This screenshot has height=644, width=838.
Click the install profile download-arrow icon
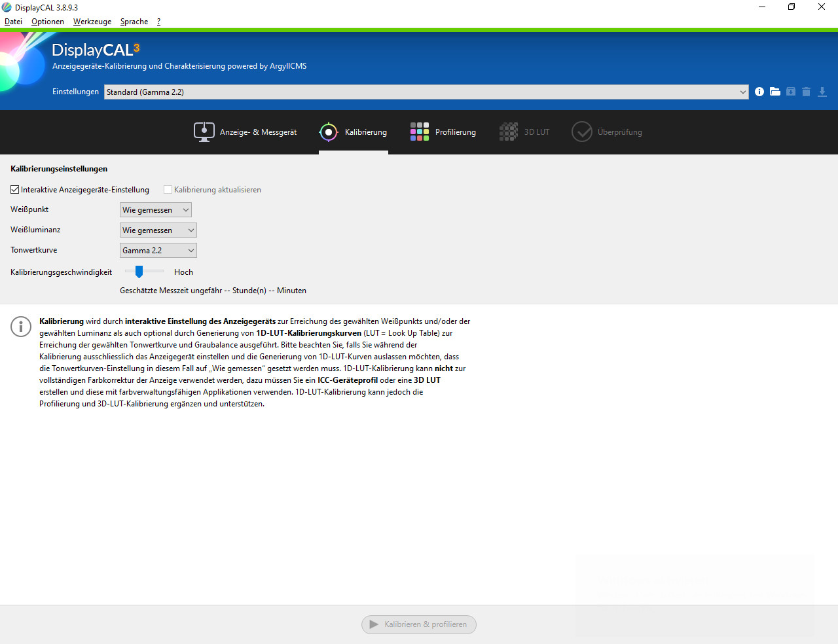pyautogui.click(x=822, y=92)
